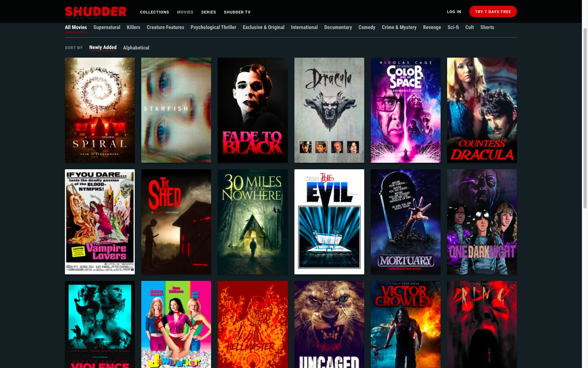Open the Spiral movie poster
This screenshot has width=588, height=368.
100,110
